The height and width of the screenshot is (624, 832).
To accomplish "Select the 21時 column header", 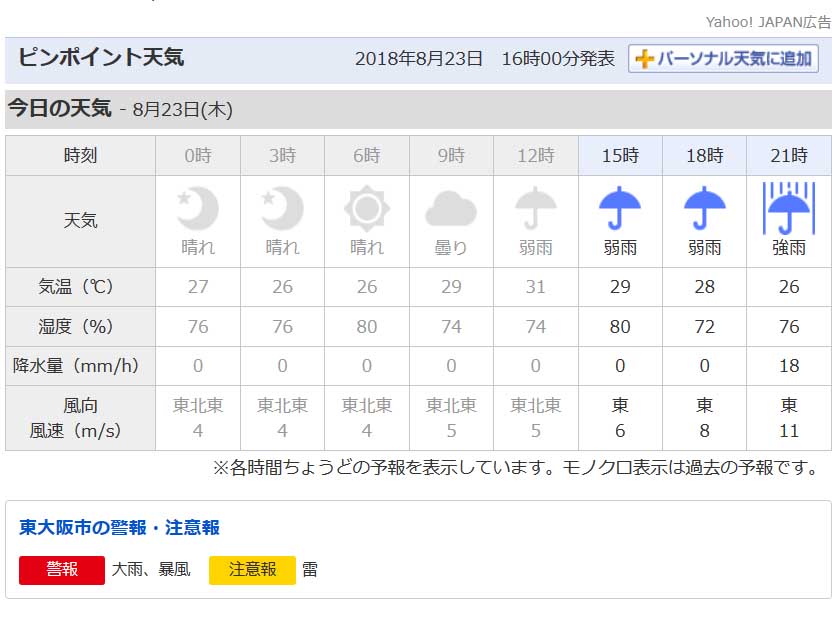I will click(x=789, y=155).
